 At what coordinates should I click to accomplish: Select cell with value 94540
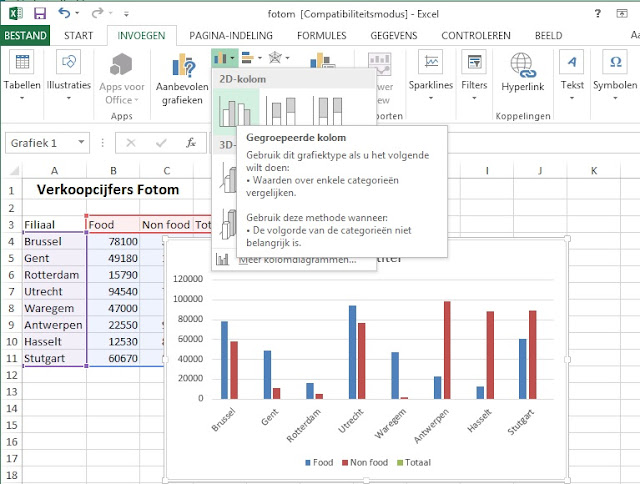113,291
